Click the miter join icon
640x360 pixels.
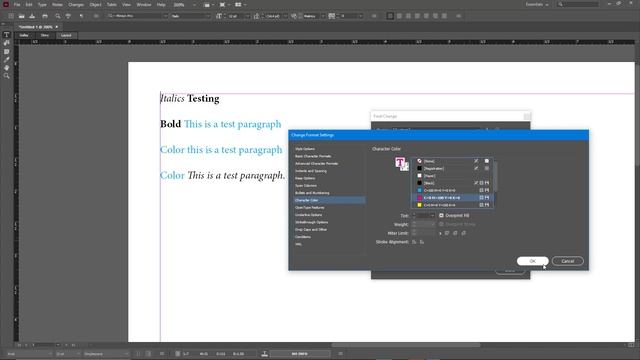(x=447, y=233)
